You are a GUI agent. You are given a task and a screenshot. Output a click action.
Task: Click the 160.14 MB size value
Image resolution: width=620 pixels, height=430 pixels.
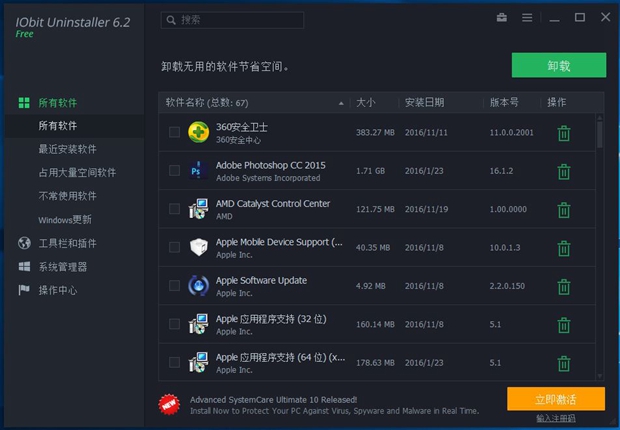pyautogui.click(x=375, y=324)
